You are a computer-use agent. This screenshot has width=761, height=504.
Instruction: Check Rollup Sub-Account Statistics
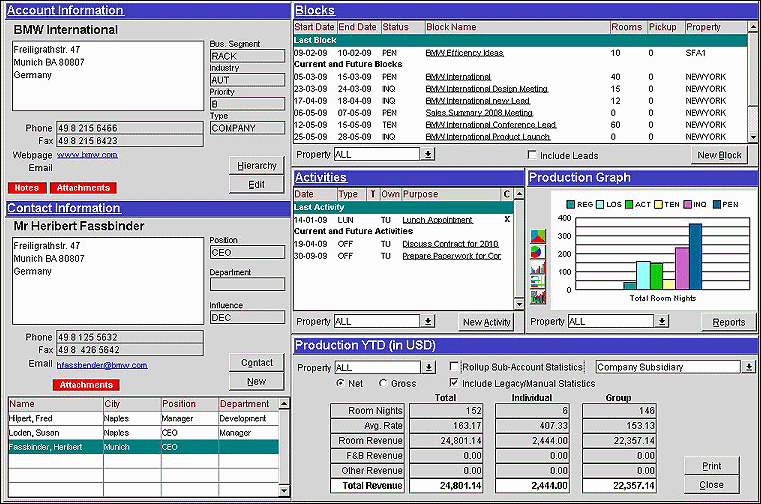[455, 367]
